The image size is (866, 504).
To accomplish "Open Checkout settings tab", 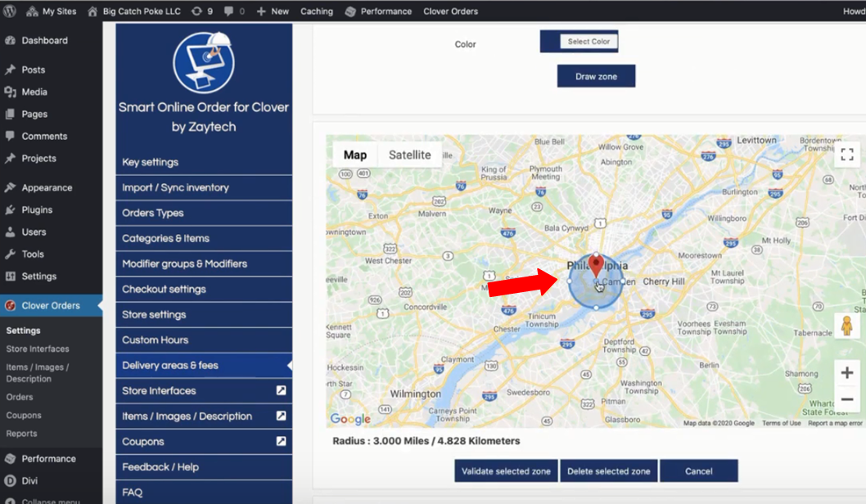I will tap(204, 290).
